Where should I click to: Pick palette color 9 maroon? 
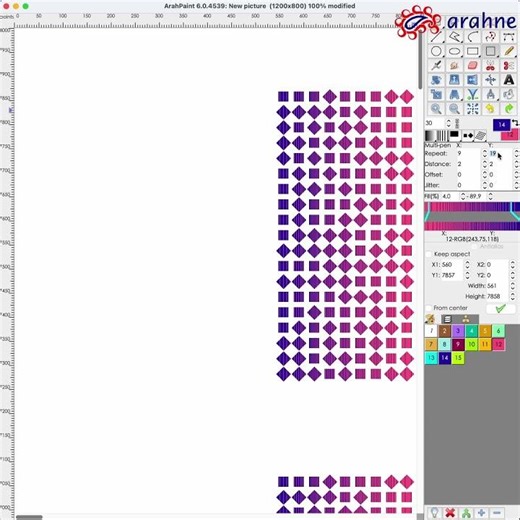(458, 344)
